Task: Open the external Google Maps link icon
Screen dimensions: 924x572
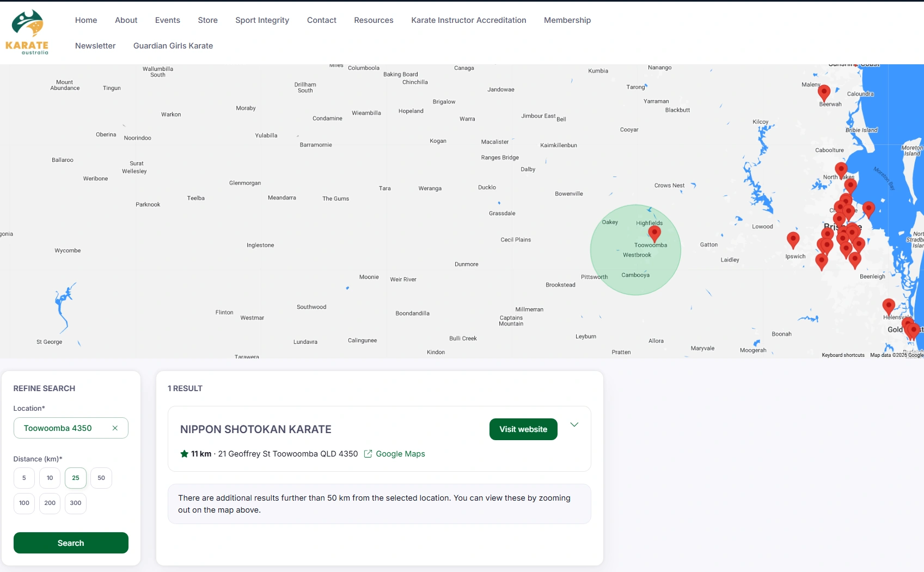Action: 368,454
